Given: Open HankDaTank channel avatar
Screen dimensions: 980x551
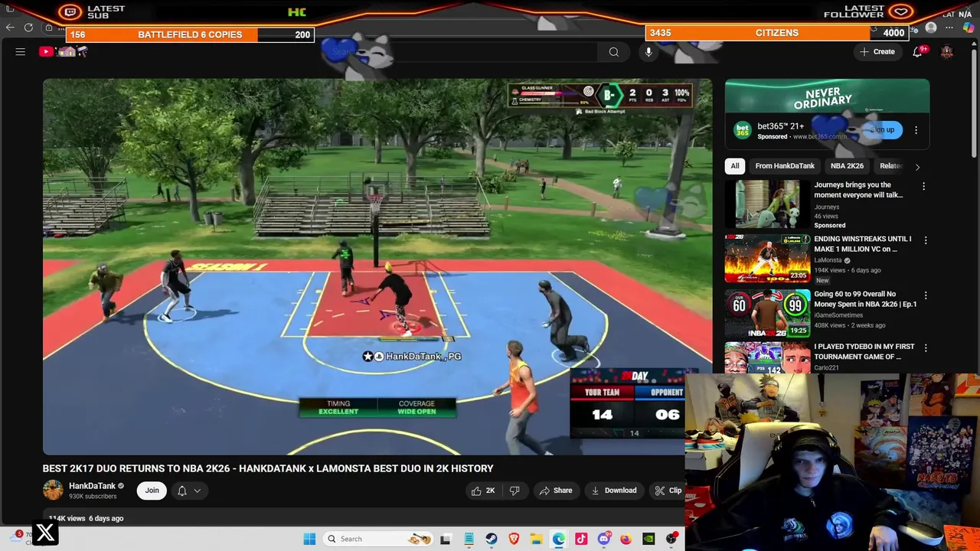Looking at the screenshot, I should point(53,491).
